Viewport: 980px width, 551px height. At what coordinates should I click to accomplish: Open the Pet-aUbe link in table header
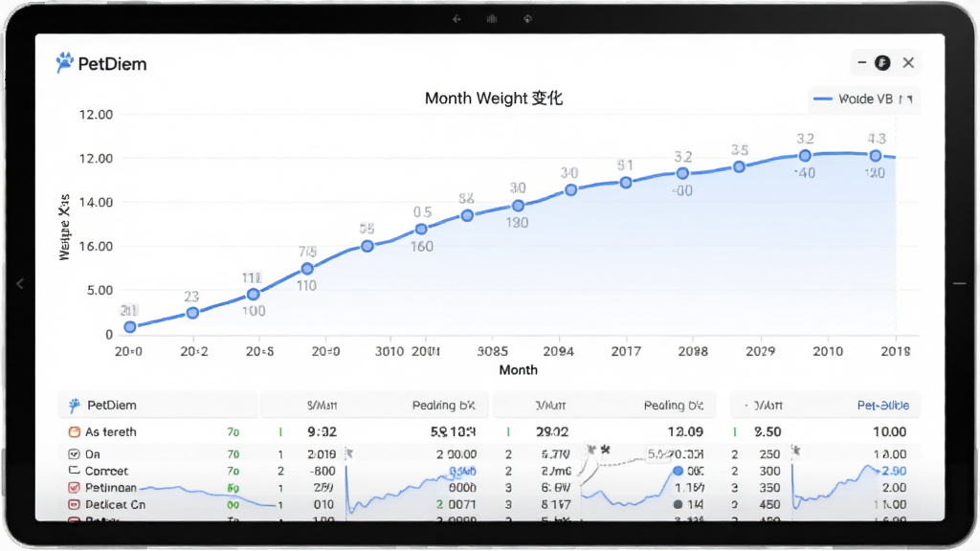click(883, 406)
